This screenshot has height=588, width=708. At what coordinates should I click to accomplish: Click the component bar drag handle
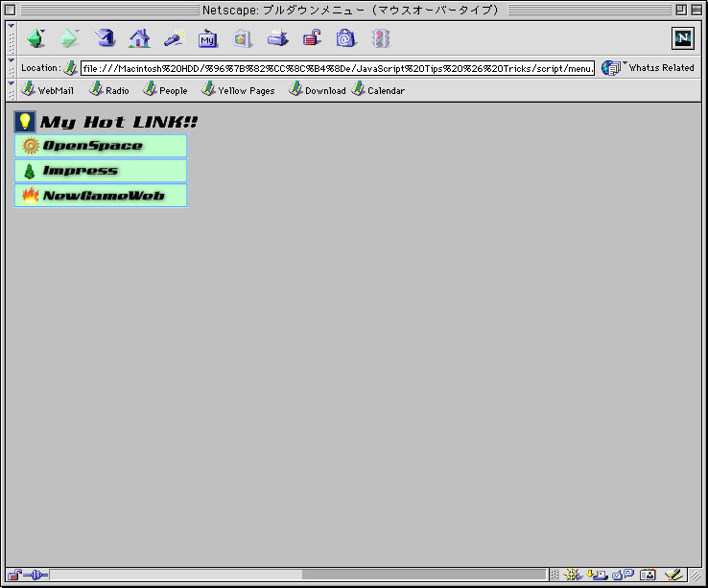coord(555,575)
